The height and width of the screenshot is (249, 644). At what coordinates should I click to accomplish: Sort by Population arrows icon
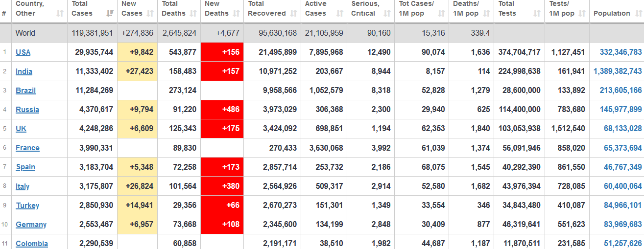click(x=638, y=13)
